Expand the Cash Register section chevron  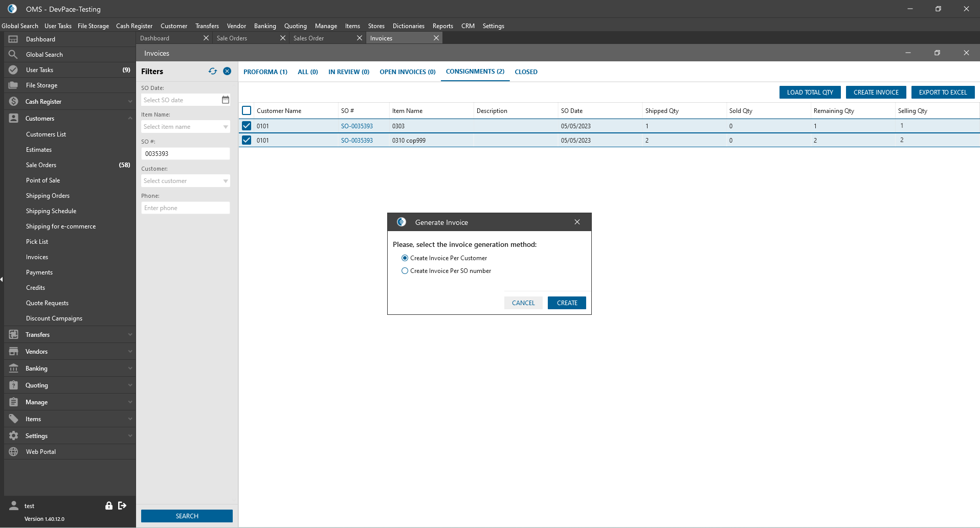pyautogui.click(x=130, y=102)
